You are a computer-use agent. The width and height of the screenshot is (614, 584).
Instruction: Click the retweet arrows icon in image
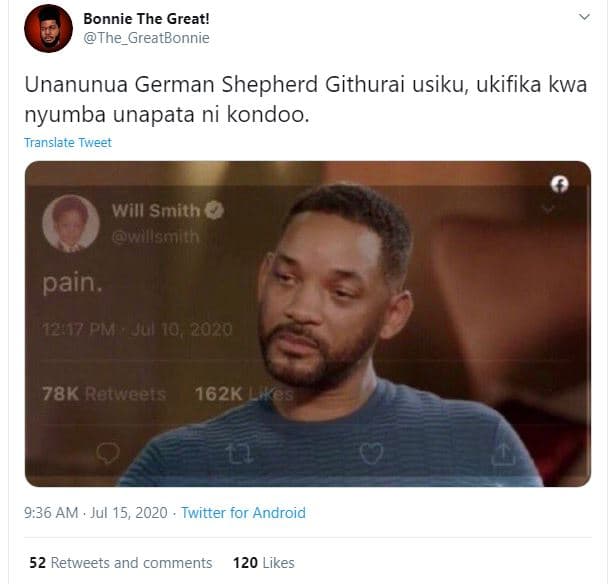(239, 454)
